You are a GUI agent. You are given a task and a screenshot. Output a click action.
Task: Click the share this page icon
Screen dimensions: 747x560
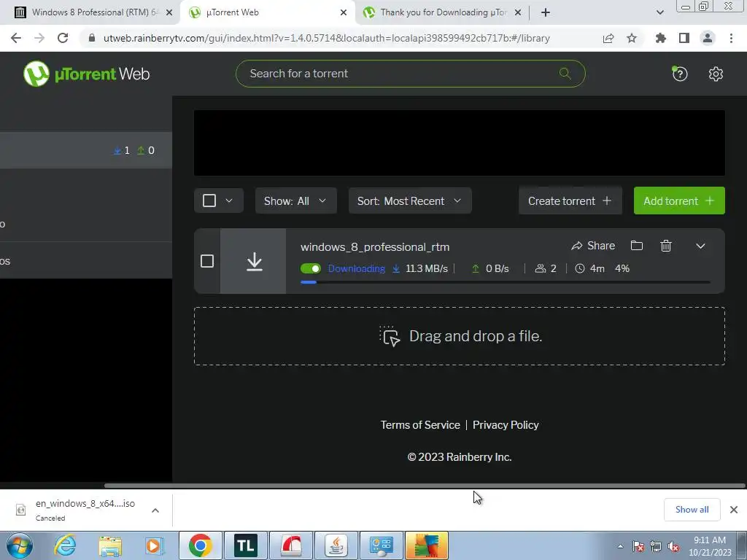click(608, 38)
